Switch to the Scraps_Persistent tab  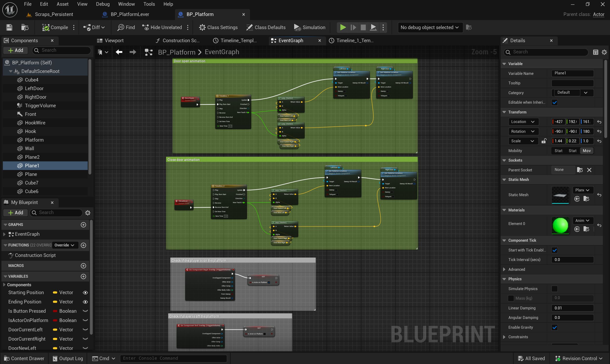(54, 14)
